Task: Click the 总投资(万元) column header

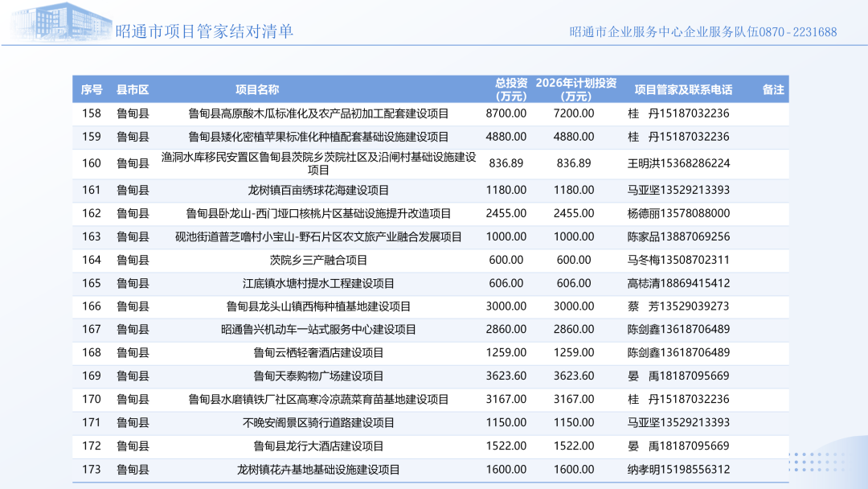Action: click(510, 90)
